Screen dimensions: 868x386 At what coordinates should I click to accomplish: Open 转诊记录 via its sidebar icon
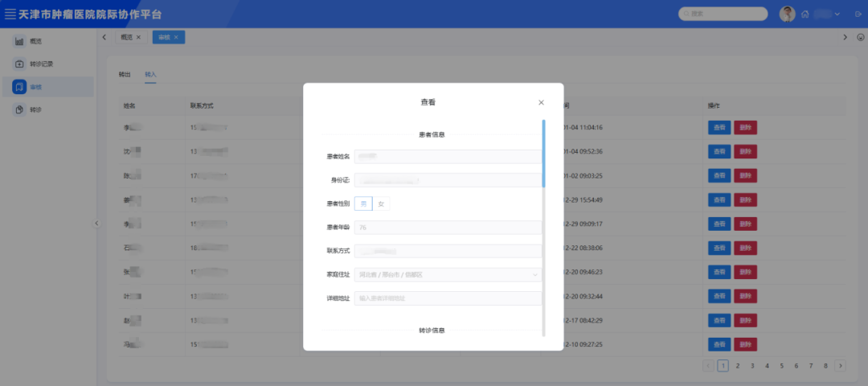(x=19, y=64)
